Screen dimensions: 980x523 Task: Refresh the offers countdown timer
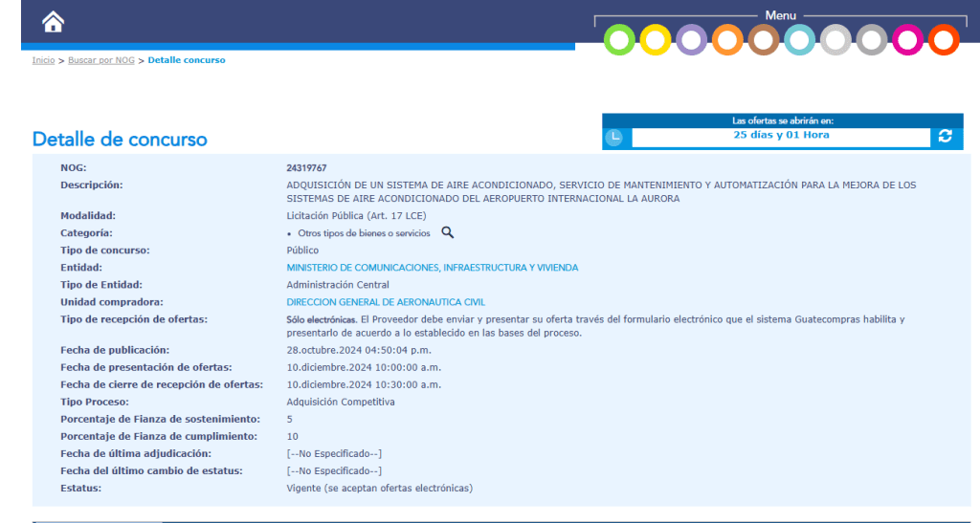coord(945,136)
